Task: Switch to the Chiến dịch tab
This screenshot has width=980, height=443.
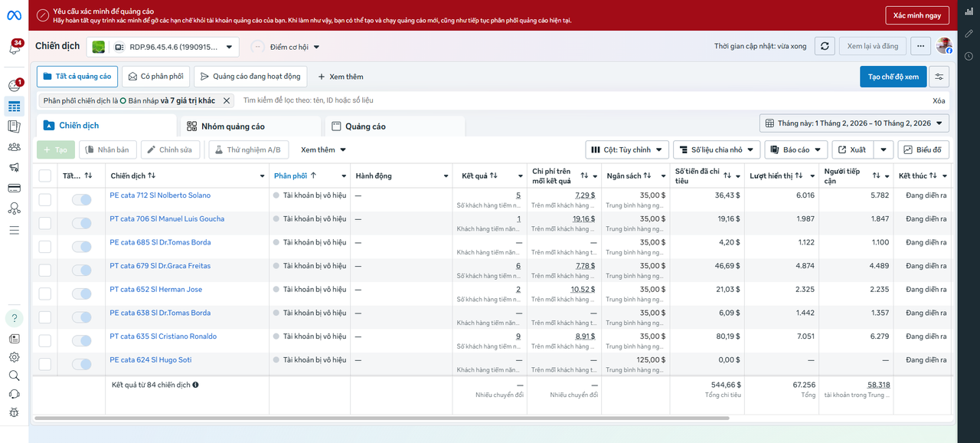Action: click(x=106, y=126)
